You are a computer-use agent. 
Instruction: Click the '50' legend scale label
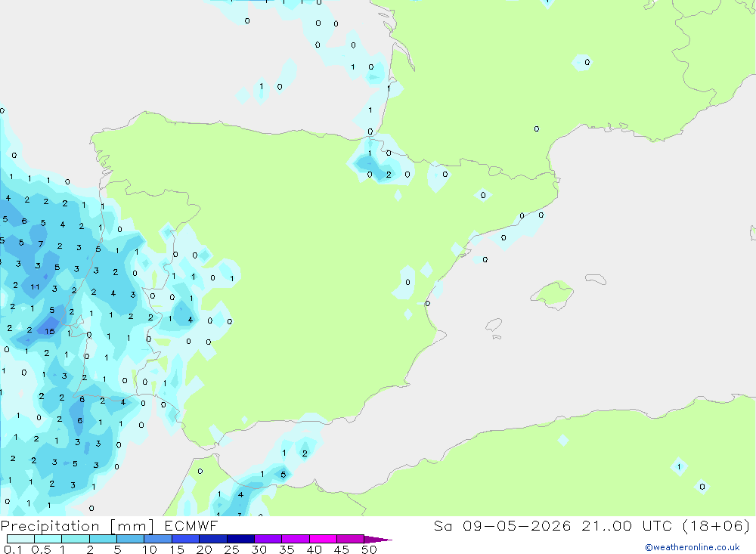(369, 549)
